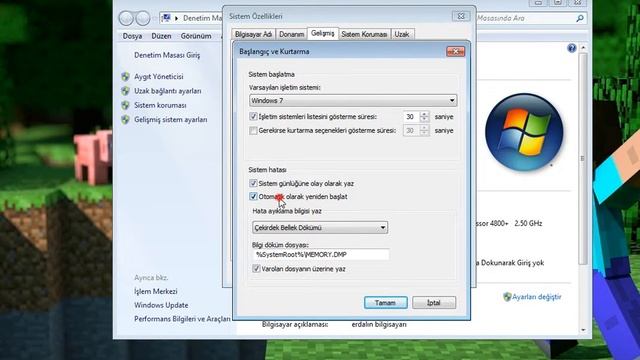Open the Düzen menu
Viewport: 640px width, 360px height.
(x=161, y=36)
